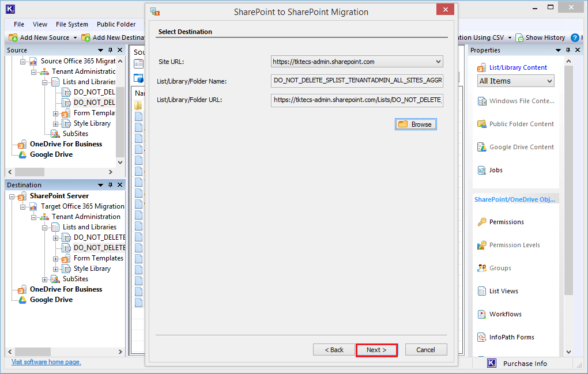Close the Destination panel

click(120, 185)
